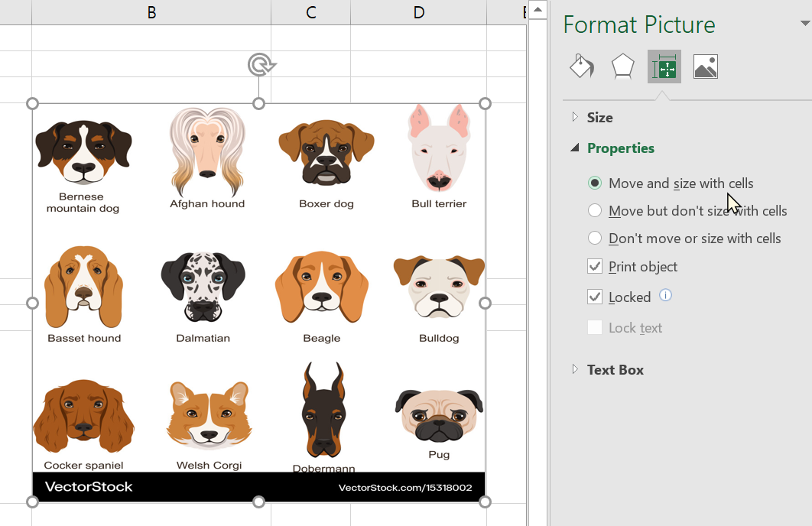Click the Bulldog face
This screenshot has height=526, width=812.
[x=439, y=286]
